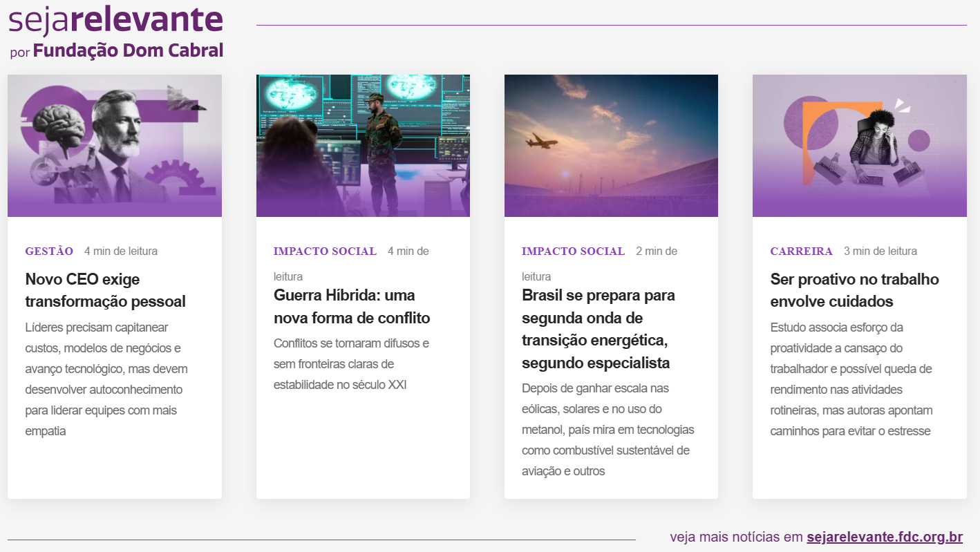
Task: Click summary starting Estudo associa esforço
Action: pyautogui.click(x=852, y=379)
